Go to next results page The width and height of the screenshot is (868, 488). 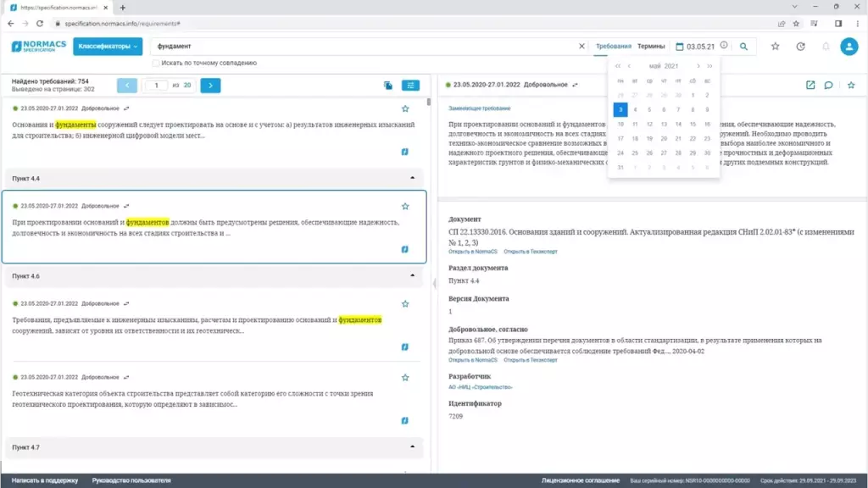pyautogui.click(x=211, y=86)
